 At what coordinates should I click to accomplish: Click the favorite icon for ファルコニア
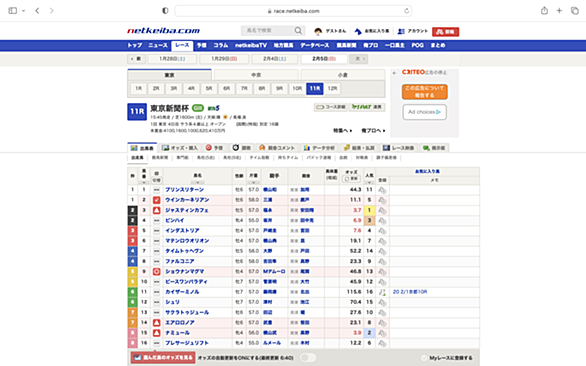[382, 261]
